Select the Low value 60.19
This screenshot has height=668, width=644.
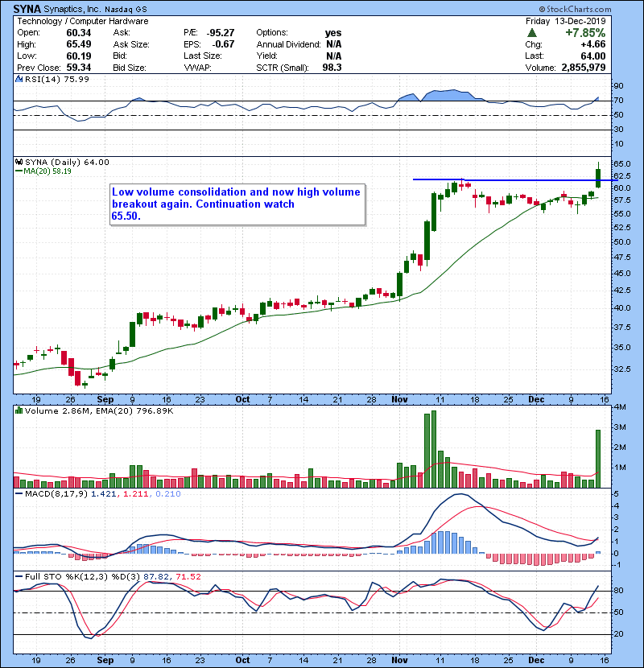[x=79, y=56]
